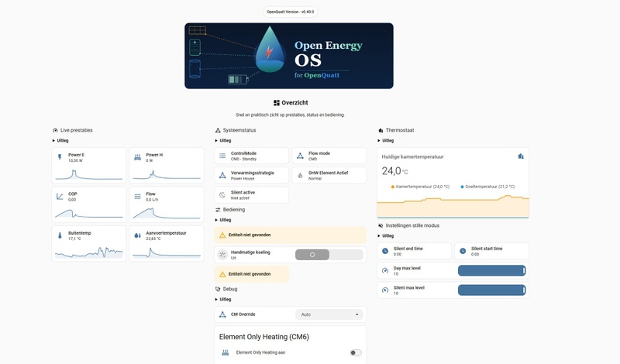This screenshot has width=620, height=364.
Task: Click the Power H radiator icon
Action: click(138, 157)
